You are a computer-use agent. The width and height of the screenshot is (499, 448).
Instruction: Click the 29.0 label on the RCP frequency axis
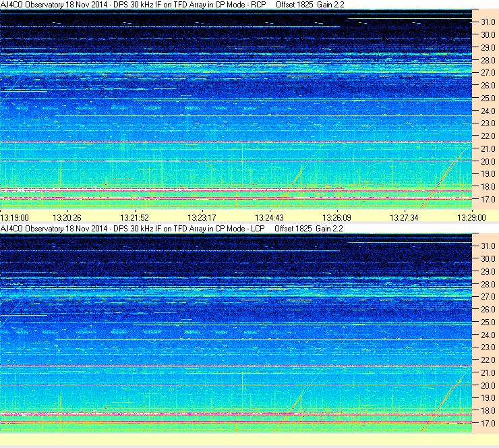tap(488, 48)
